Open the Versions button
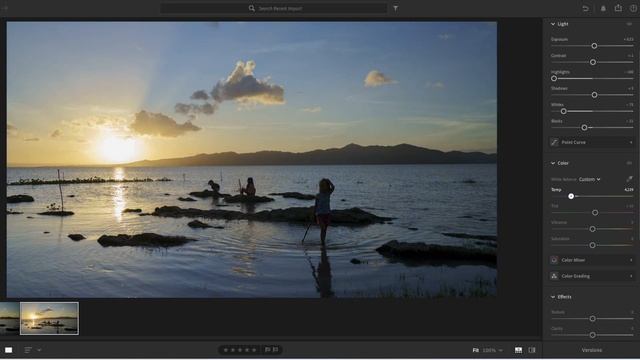Screen dimensions: 640x360 (x=592, y=350)
